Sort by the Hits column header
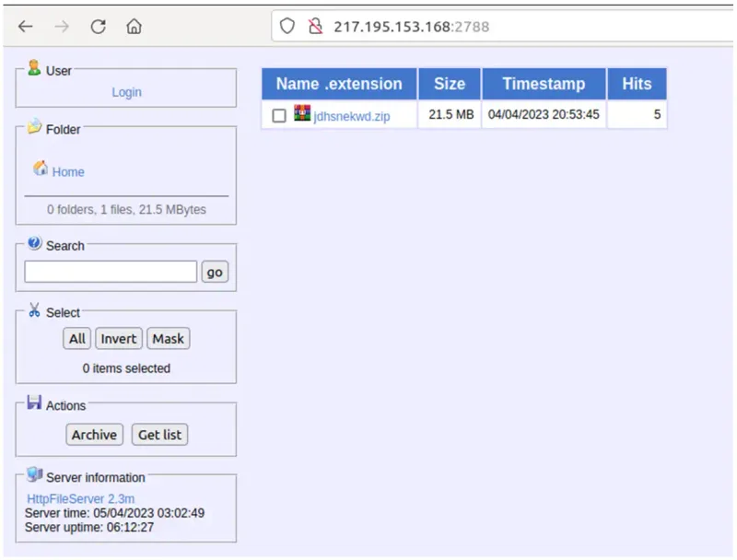Viewport: 737px width, 560px height. coord(637,84)
